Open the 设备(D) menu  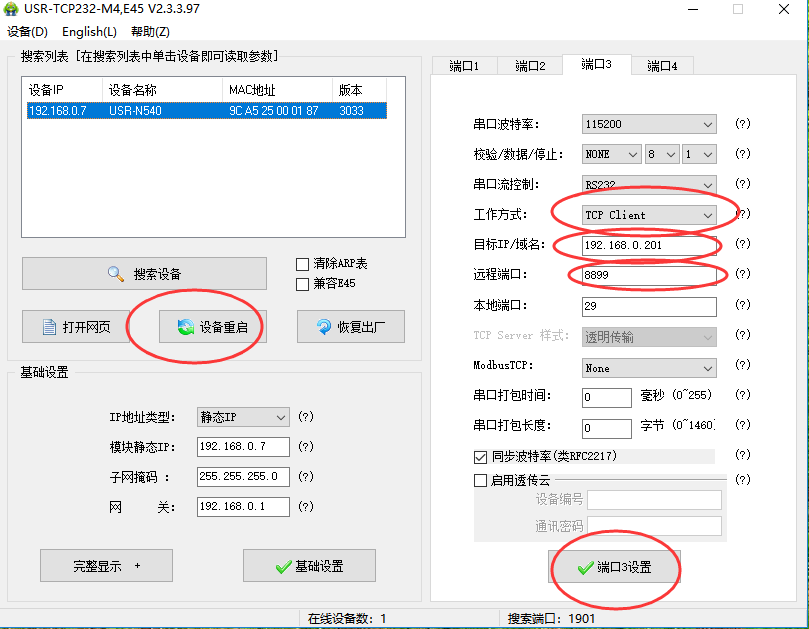27,32
